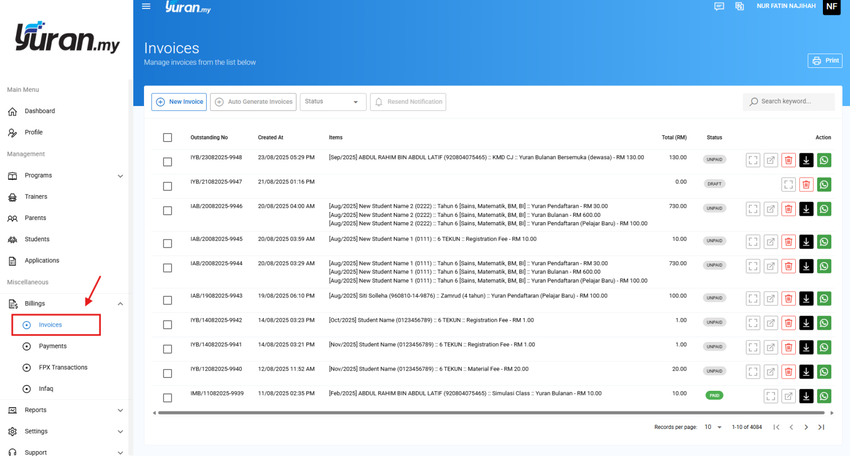Click the Yuran.my logo in sidebar
Screen dimensions: 850x456
[x=66, y=38]
